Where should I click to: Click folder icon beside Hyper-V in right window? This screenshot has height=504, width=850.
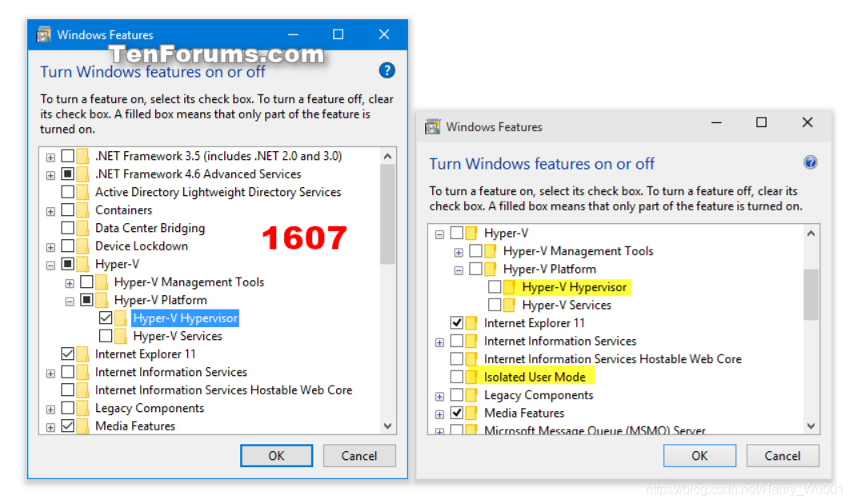471,233
